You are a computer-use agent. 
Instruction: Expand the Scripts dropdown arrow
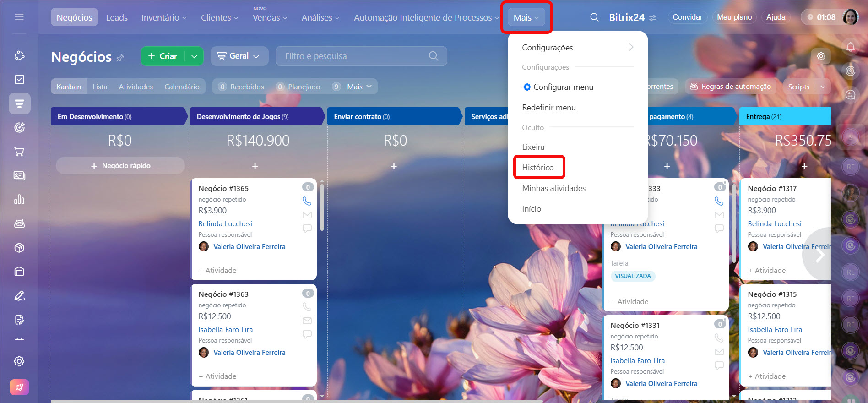tap(823, 87)
